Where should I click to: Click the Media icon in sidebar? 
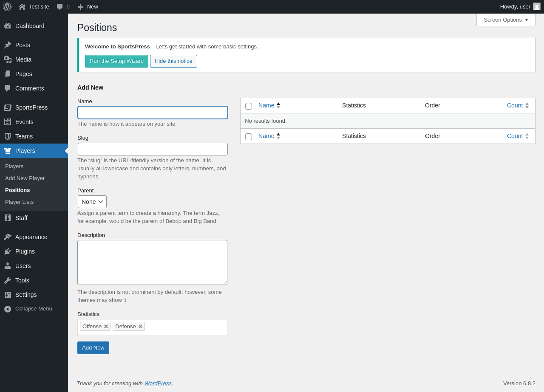(x=8, y=59)
